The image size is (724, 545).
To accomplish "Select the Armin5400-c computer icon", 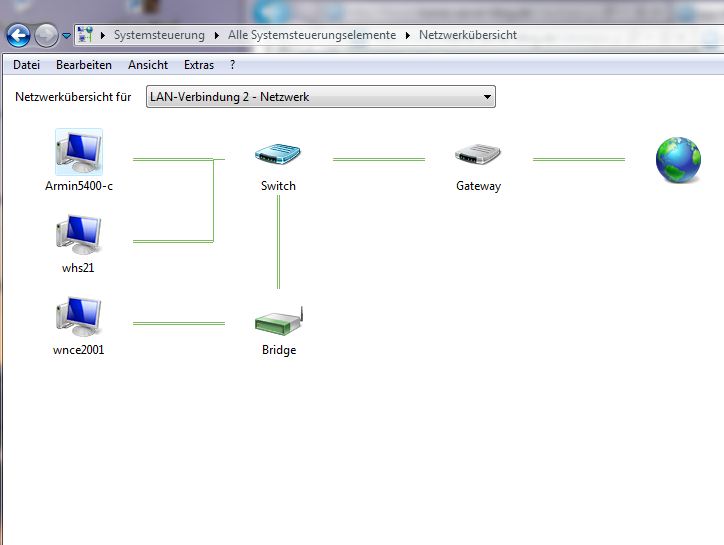I will coord(79,152).
